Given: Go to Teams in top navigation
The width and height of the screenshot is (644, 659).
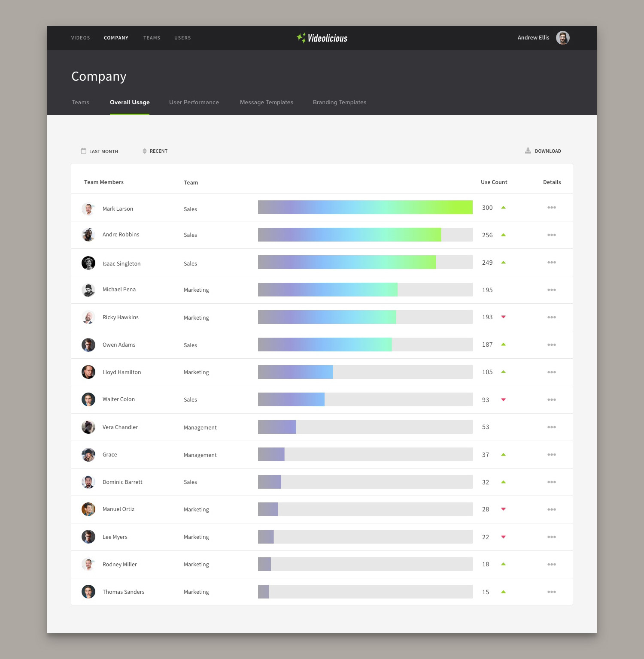Looking at the screenshot, I should [152, 38].
